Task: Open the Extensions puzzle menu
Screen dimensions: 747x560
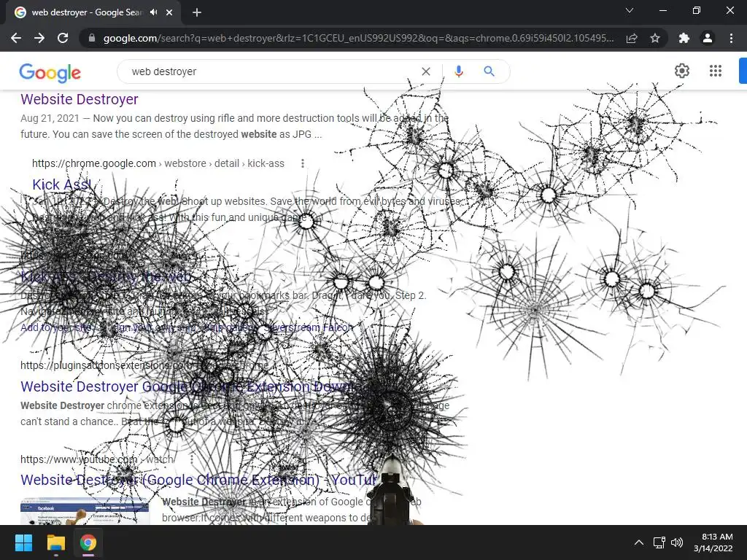Action: (684, 38)
